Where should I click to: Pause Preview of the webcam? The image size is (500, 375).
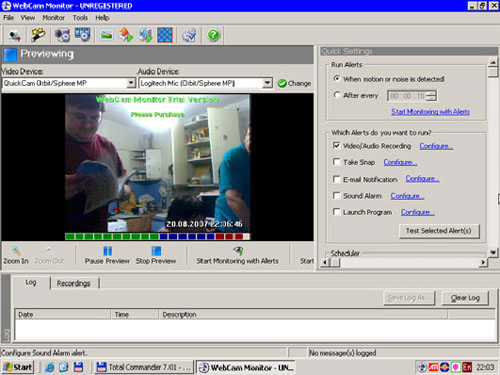click(x=107, y=256)
